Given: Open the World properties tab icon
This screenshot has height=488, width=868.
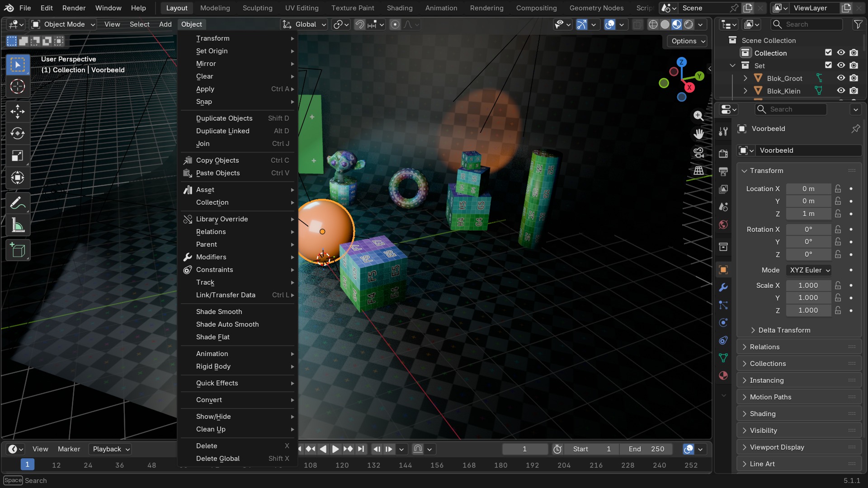Looking at the screenshot, I should pos(723,225).
